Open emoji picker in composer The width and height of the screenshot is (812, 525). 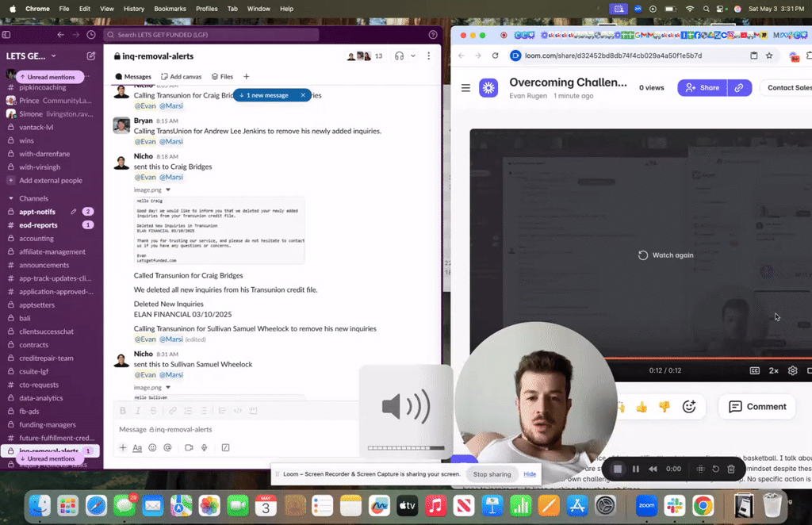[152, 448]
